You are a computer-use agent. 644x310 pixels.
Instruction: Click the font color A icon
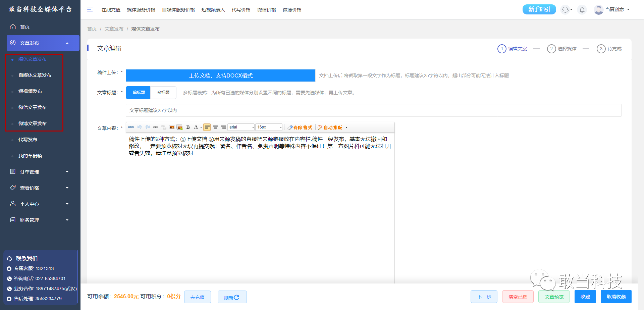click(196, 127)
